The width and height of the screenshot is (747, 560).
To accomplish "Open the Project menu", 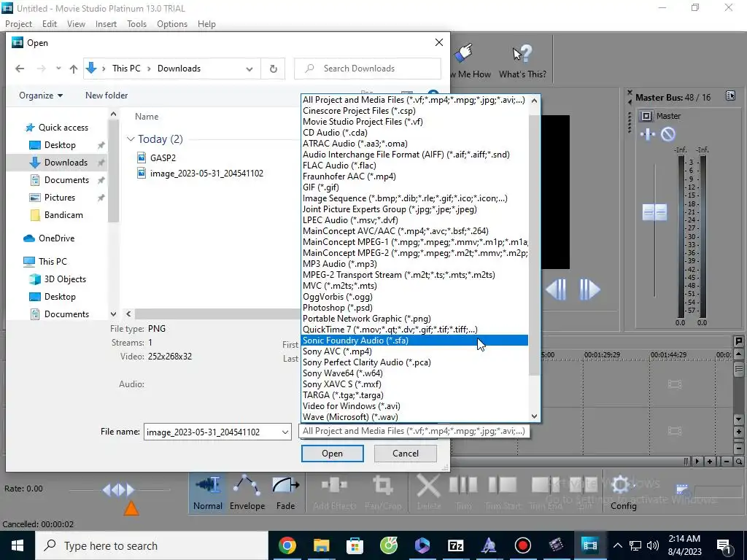I will coord(18,24).
